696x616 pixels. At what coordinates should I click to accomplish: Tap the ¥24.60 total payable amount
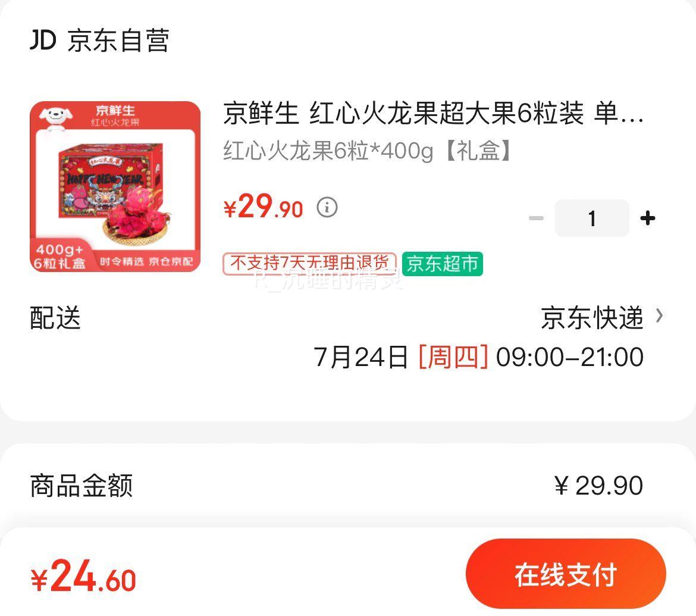[83, 577]
